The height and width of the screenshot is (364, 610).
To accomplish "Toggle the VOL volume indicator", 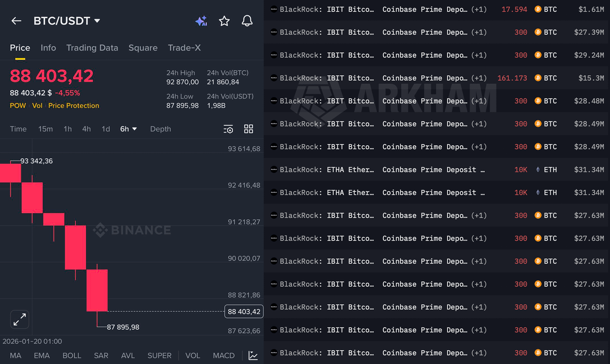I will coord(193,355).
